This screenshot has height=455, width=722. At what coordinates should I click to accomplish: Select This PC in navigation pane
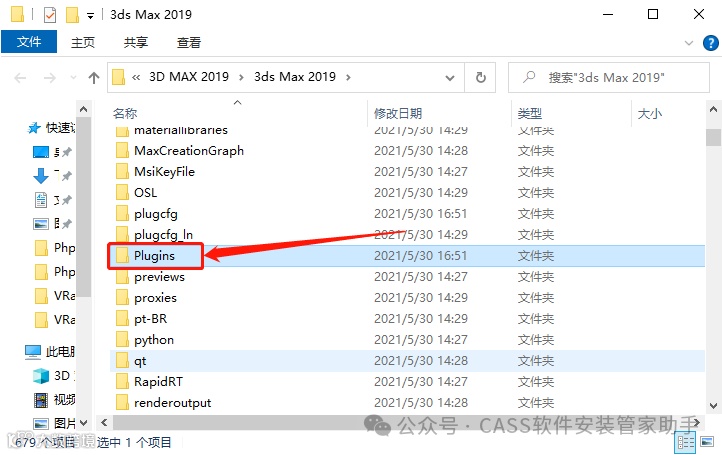[x=50, y=352]
